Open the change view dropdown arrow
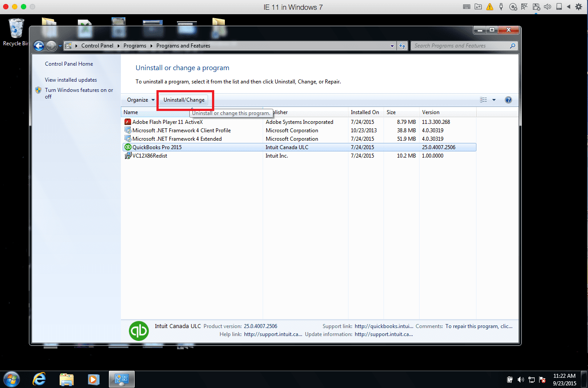This screenshot has width=588, height=388. (493, 99)
